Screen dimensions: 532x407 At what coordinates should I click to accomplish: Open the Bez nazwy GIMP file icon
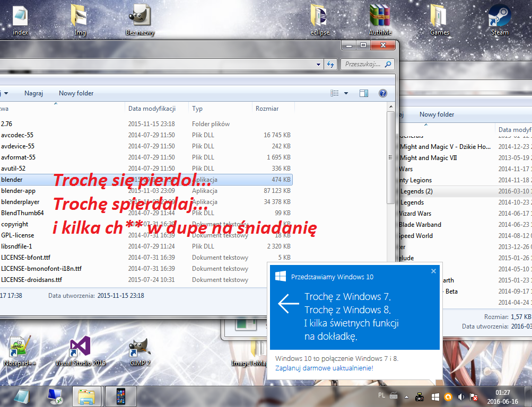coord(140,20)
